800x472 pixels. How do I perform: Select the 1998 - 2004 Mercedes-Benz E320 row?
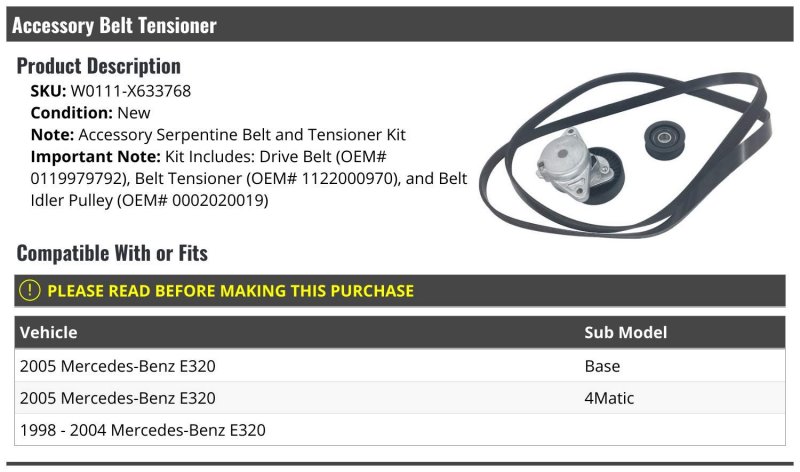click(x=400, y=430)
